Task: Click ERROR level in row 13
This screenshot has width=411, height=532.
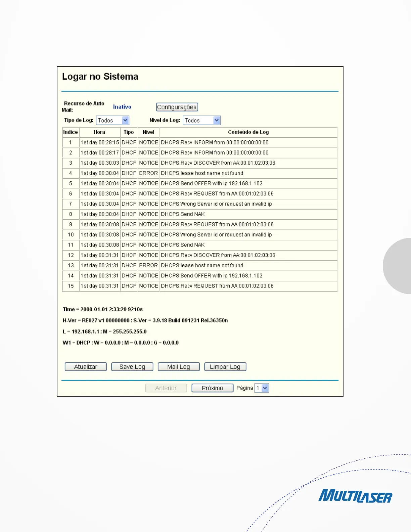Action: [x=148, y=265]
